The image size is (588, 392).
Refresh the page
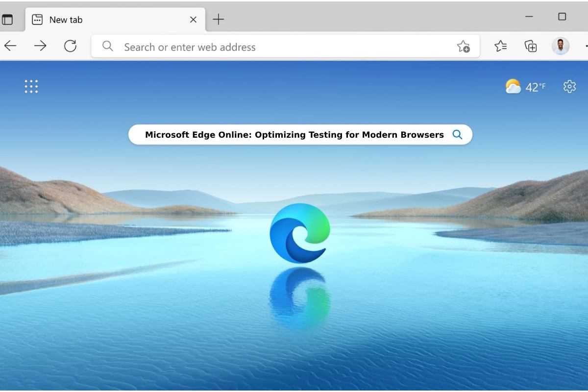pos(70,46)
